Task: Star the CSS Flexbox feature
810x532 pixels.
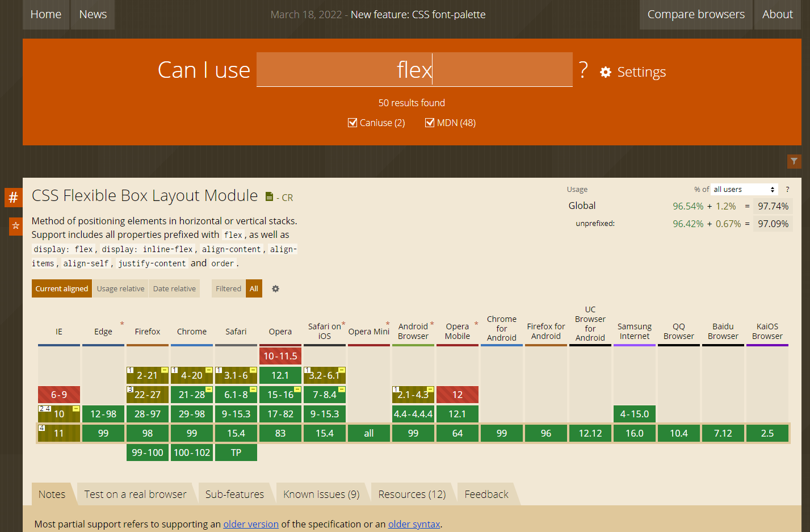Action: [x=16, y=226]
